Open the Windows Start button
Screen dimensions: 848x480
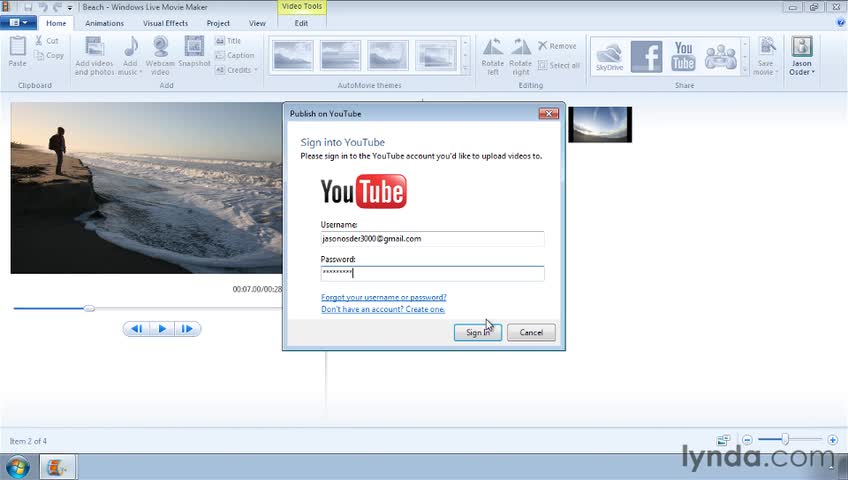tap(18, 466)
